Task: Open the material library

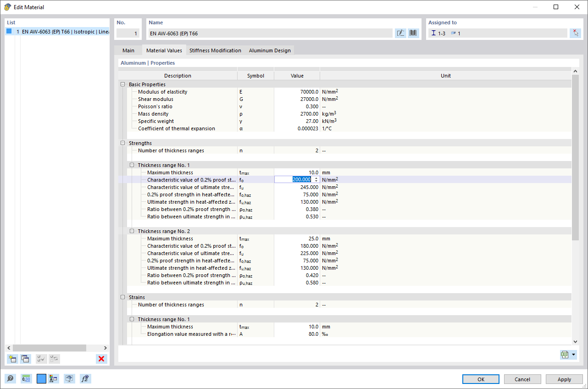Action: pos(413,33)
